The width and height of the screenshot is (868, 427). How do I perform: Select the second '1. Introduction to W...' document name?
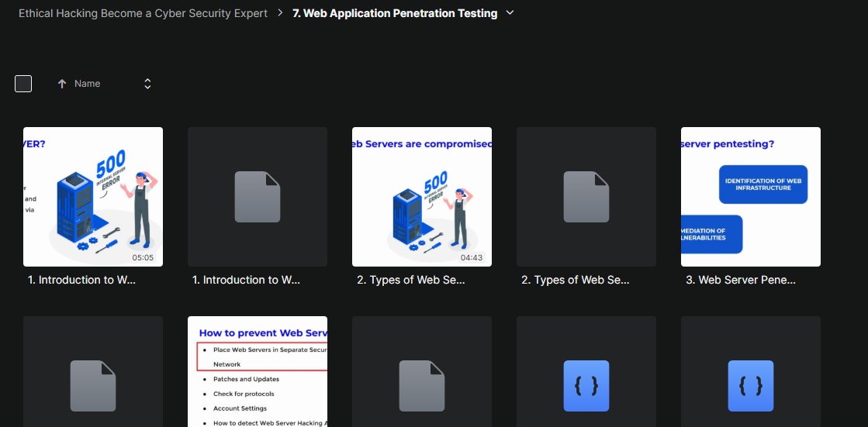(x=246, y=280)
